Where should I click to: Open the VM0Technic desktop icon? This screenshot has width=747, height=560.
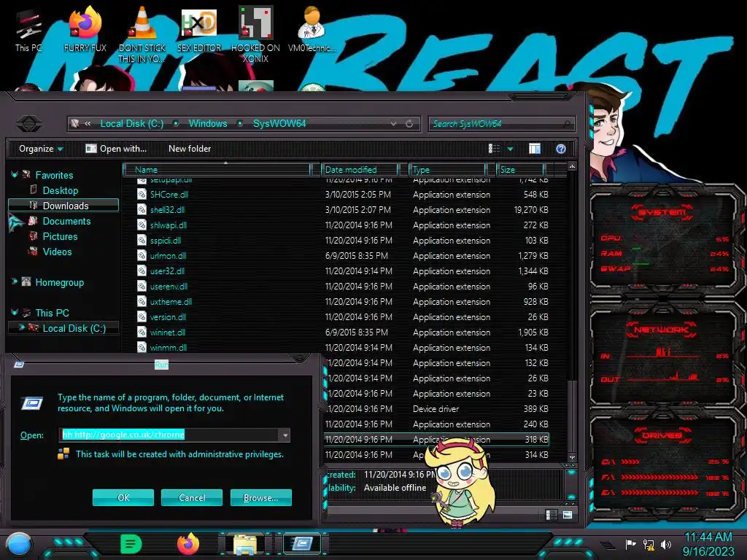point(311,29)
